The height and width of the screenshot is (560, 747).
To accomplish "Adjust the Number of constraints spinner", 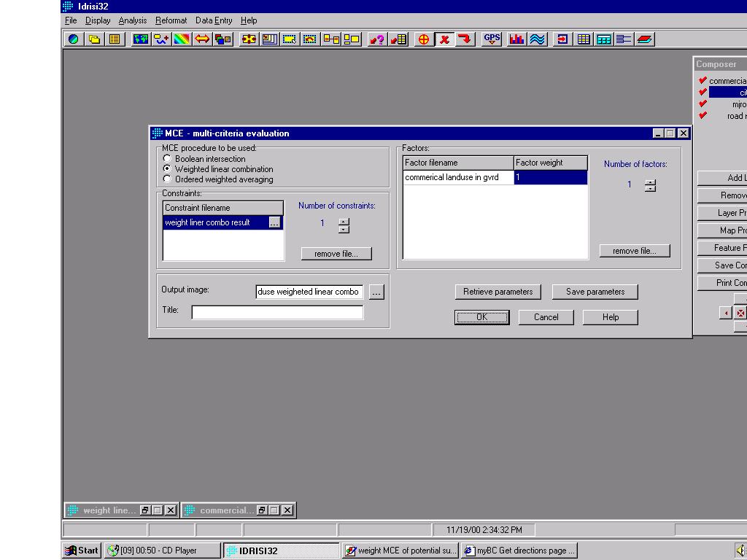I will pos(344,225).
